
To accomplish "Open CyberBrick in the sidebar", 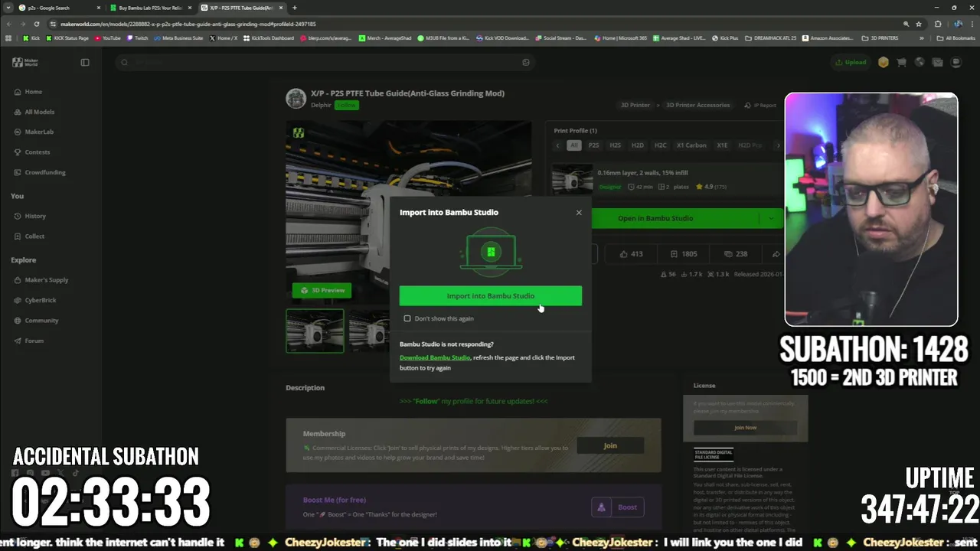I will click(x=34, y=300).
